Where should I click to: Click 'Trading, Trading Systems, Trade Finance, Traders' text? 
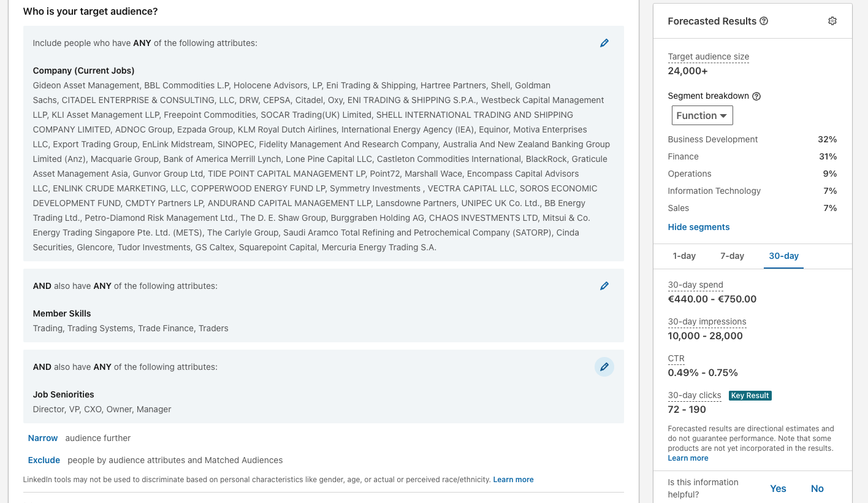pyautogui.click(x=131, y=328)
